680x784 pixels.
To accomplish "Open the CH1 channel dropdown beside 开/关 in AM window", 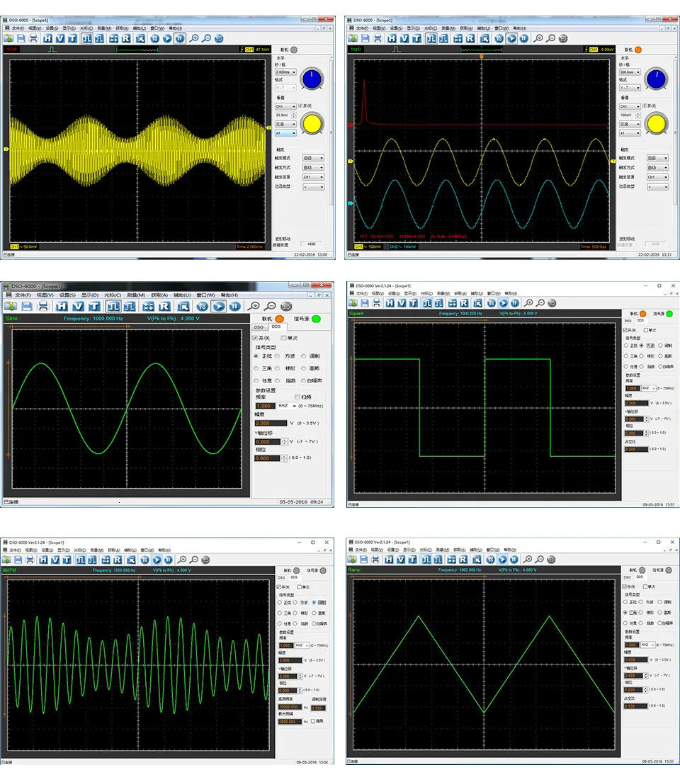I will (285, 106).
